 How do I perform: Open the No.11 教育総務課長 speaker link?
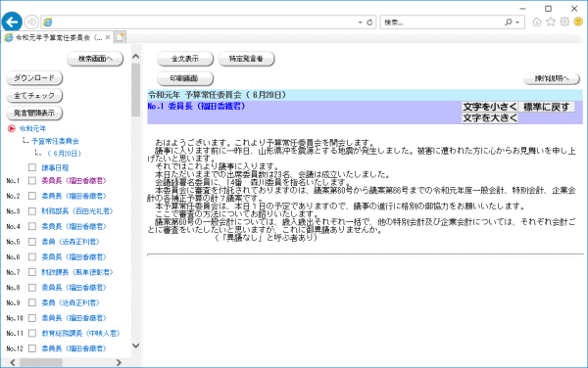pos(80,333)
